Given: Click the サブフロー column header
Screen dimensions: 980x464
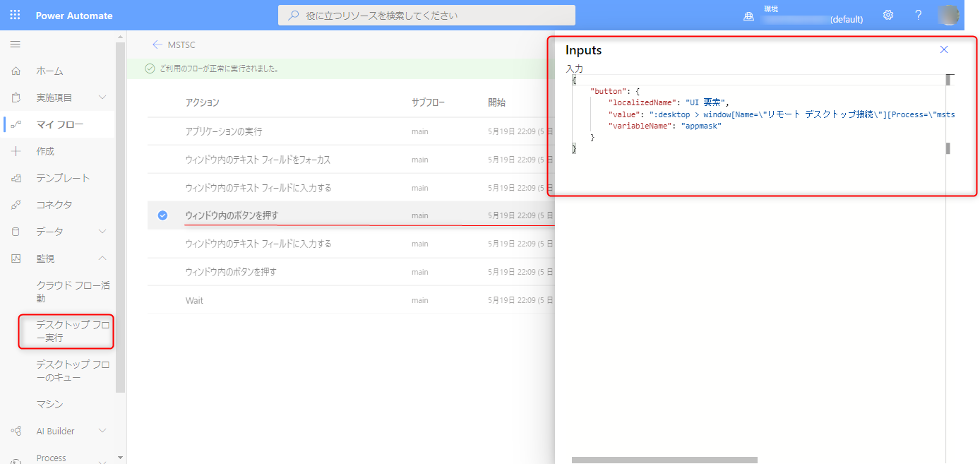Looking at the screenshot, I should [x=429, y=102].
